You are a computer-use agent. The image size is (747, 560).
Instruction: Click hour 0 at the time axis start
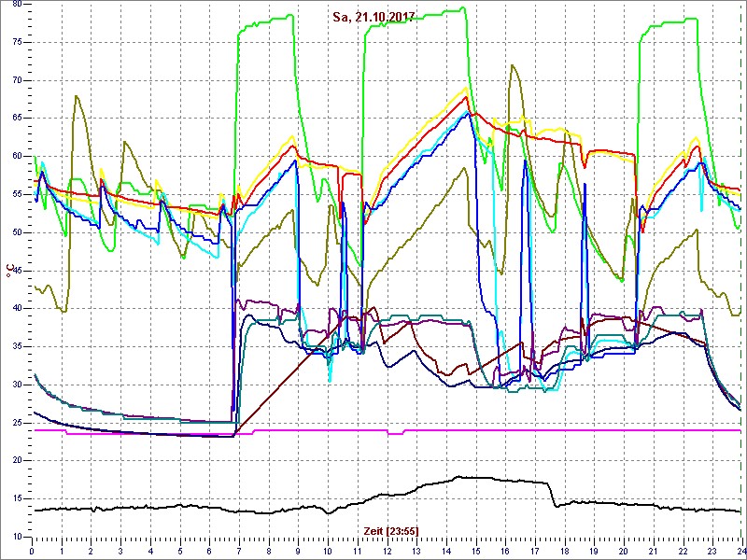[34, 551]
